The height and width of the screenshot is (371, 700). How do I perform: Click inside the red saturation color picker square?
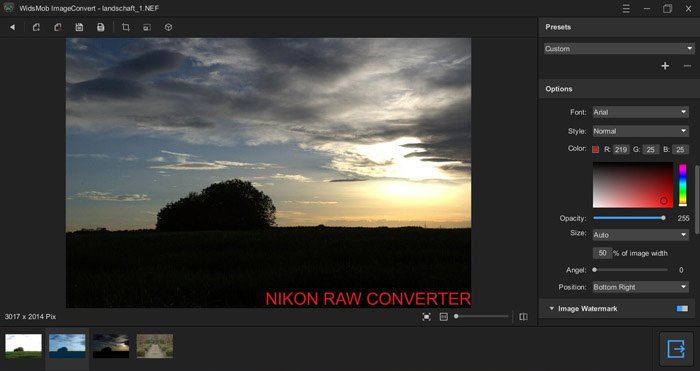pyautogui.click(x=633, y=185)
